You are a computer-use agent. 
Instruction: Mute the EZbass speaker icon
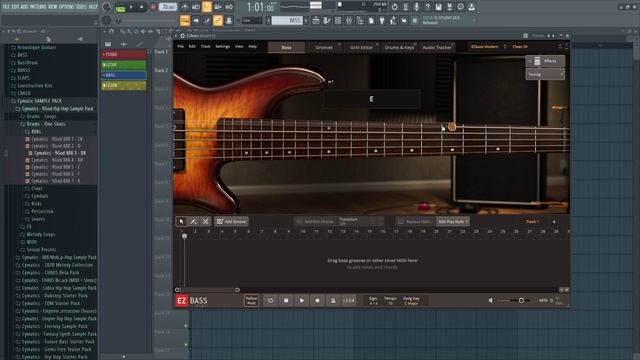(x=491, y=300)
